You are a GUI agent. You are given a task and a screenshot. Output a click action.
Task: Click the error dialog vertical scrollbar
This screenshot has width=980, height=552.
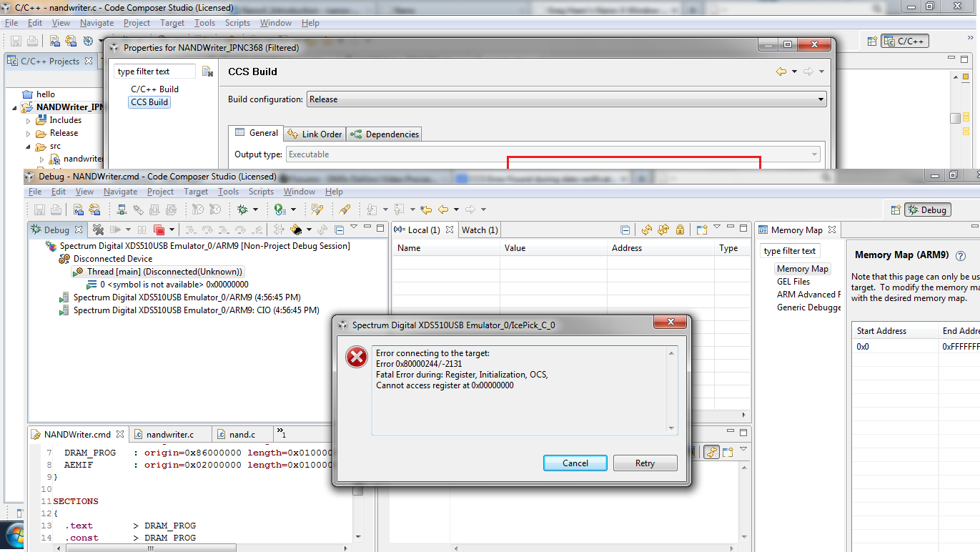pos(671,390)
